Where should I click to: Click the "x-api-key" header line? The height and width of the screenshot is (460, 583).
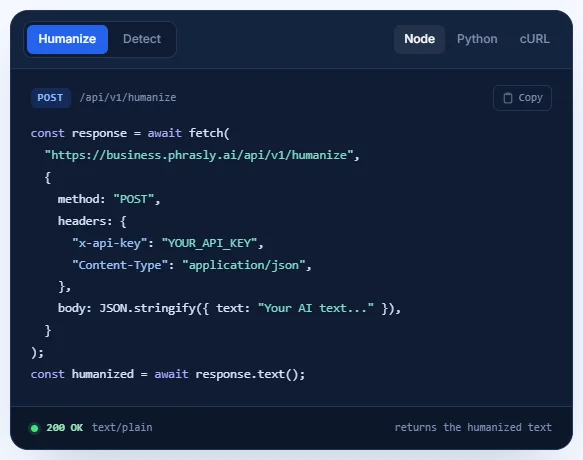[167, 243]
